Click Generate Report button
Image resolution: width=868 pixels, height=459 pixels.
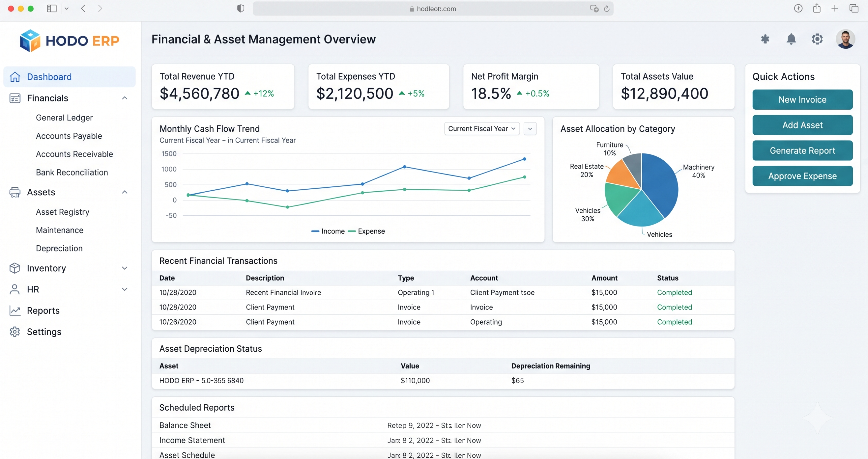click(x=802, y=150)
